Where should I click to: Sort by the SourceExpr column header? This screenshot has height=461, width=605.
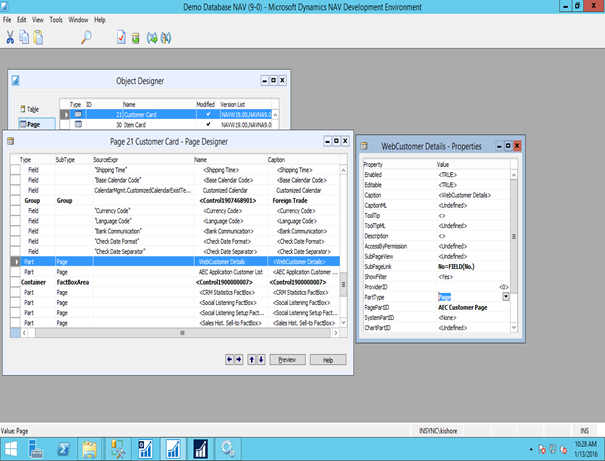point(144,159)
